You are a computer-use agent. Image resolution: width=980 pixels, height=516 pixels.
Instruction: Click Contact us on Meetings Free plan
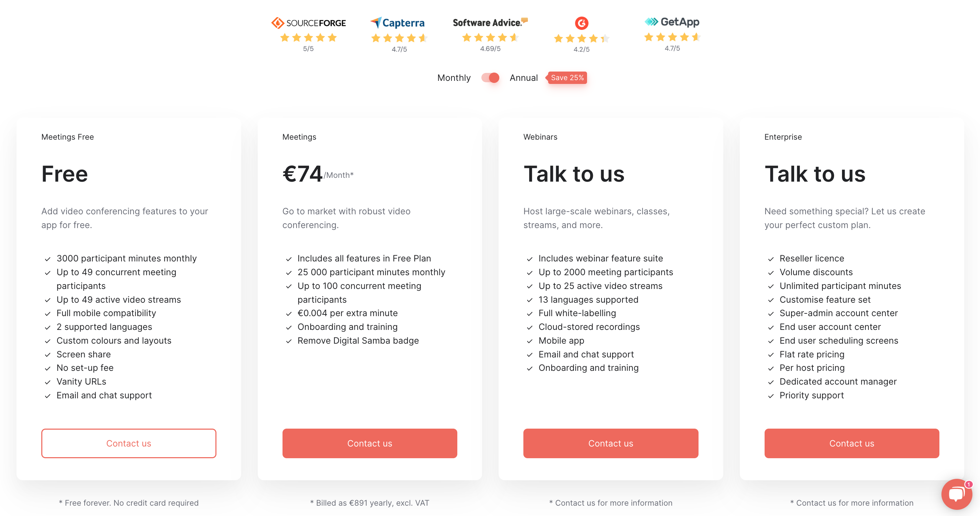[129, 443]
